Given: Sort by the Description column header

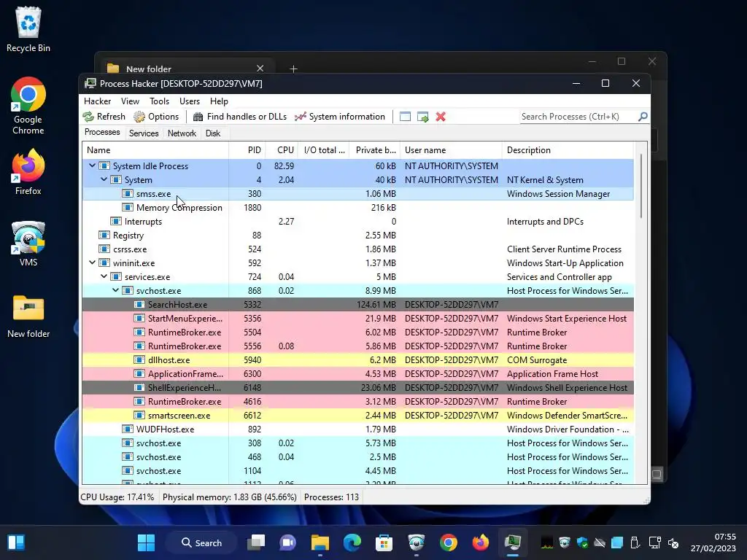Looking at the screenshot, I should click(568, 150).
